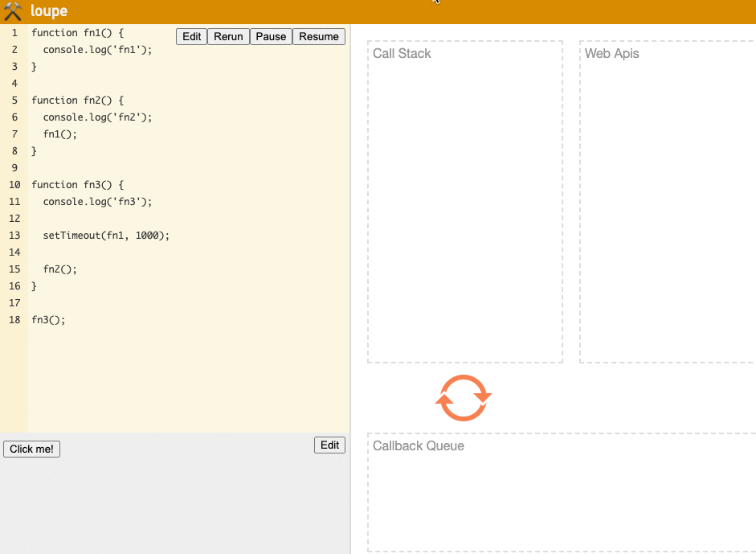The image size is (756, 554).
Task: Click line number 1 in the gutter
Action: click(14, 33)
